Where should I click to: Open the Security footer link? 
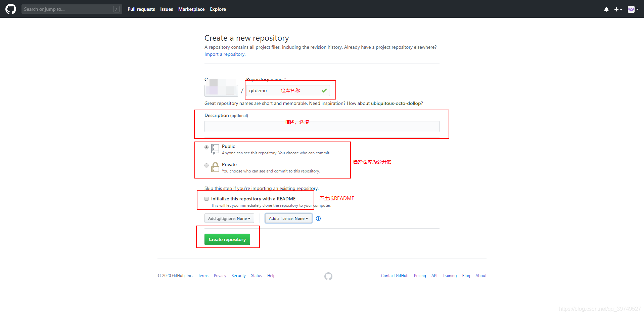click(x=239, y=276)
